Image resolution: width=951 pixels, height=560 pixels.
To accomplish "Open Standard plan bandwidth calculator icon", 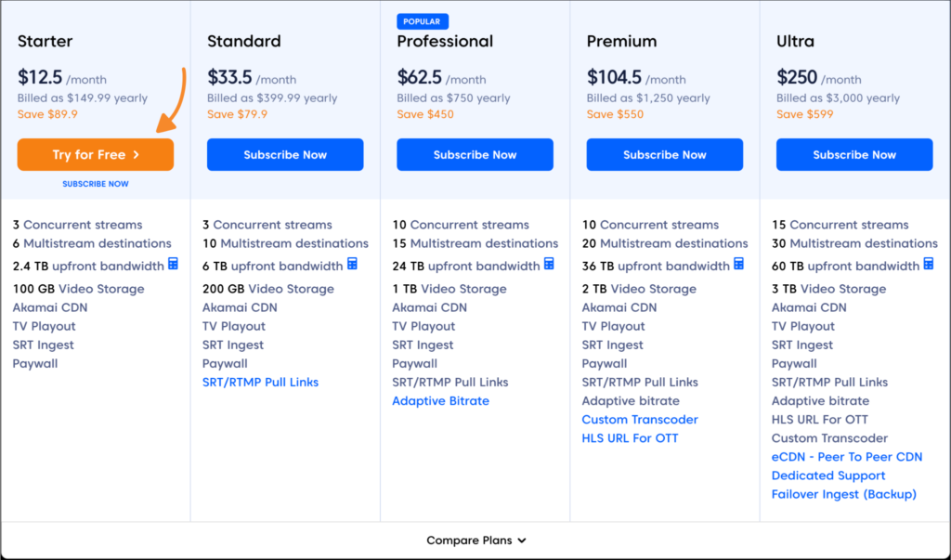I will click(x=352, y=265).
